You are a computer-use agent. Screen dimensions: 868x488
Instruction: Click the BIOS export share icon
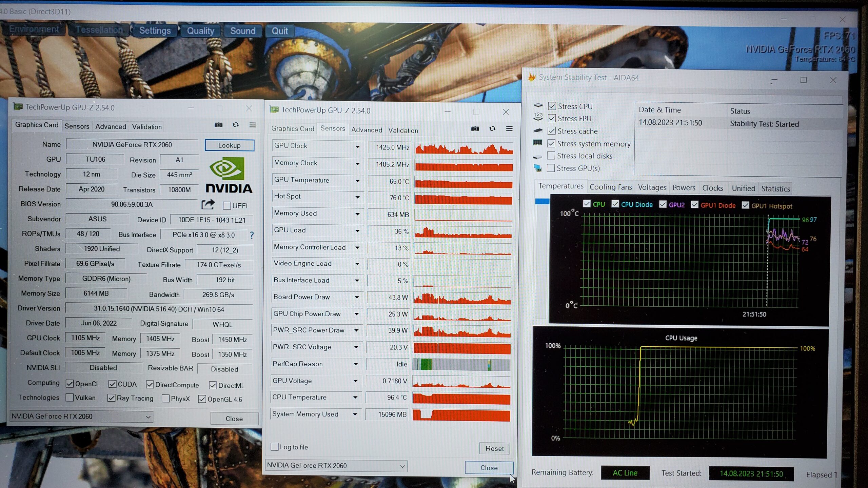(x=208, y=204)
